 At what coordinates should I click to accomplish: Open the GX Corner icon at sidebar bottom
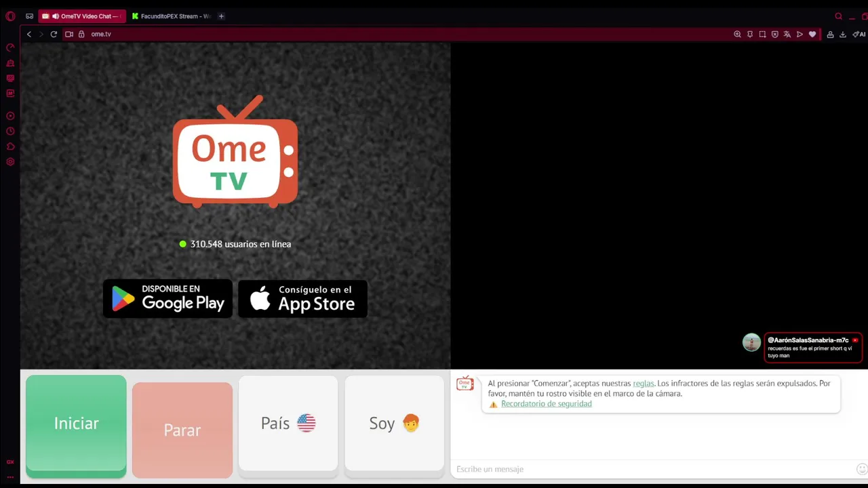(x=10, y=462)
